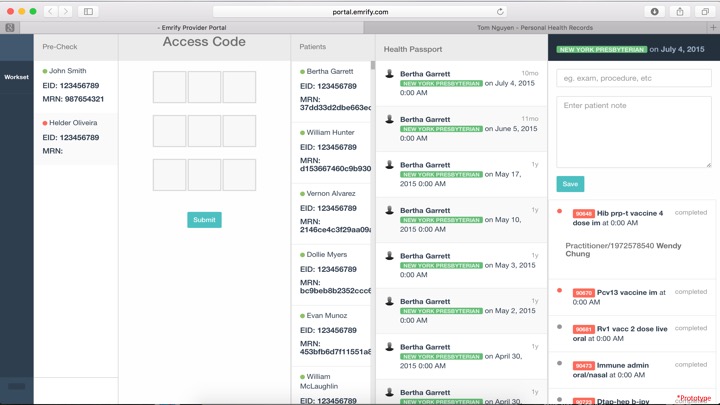Screen dimensions: 720x405
Task: Click person avatar icon on June 5 visit
Action: pos(389,119)
